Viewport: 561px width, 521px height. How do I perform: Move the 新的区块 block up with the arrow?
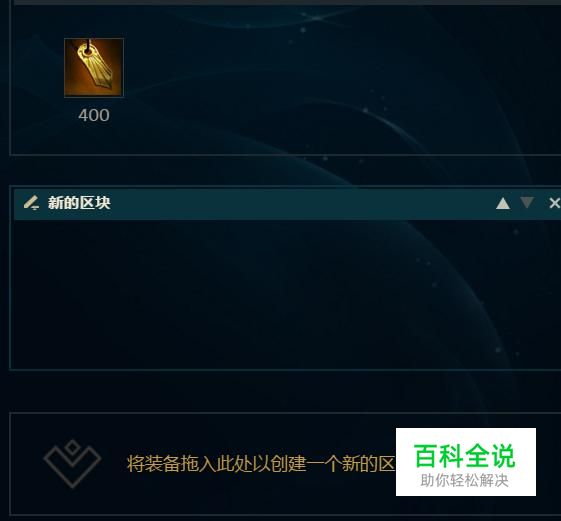pos(503,203)
